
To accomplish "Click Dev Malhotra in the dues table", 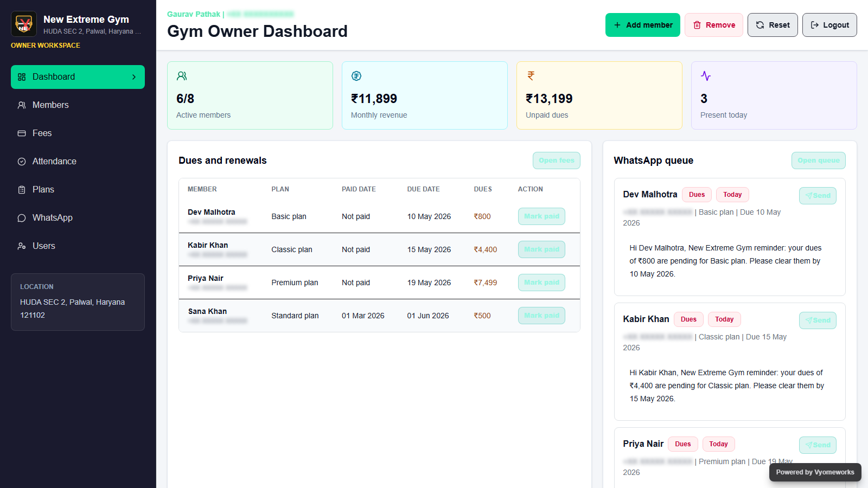I will coord(212,212).
